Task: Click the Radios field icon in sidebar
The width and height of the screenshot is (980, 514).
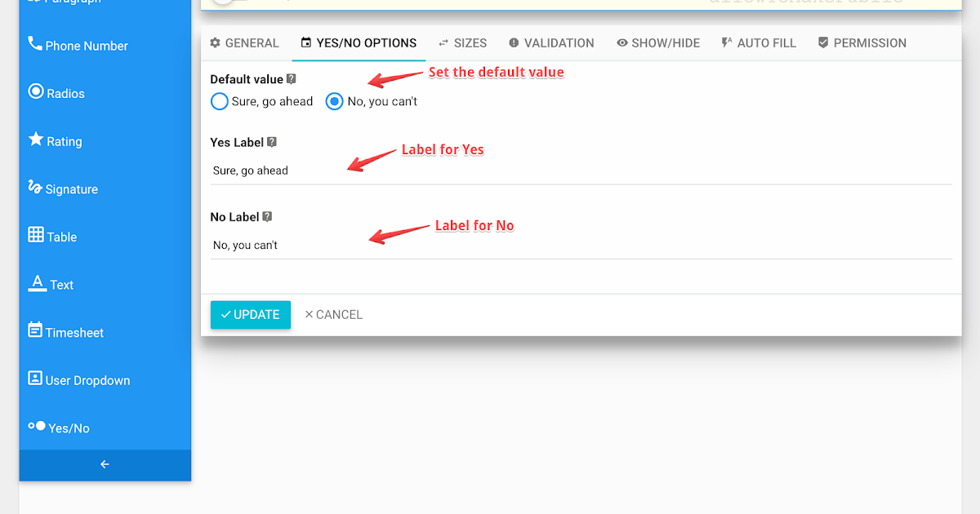Action: (x=34, y=92)
